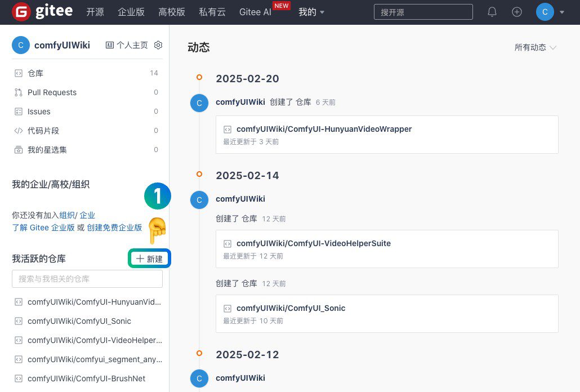Click the plus create icon in header

click(x=517, y=12)
